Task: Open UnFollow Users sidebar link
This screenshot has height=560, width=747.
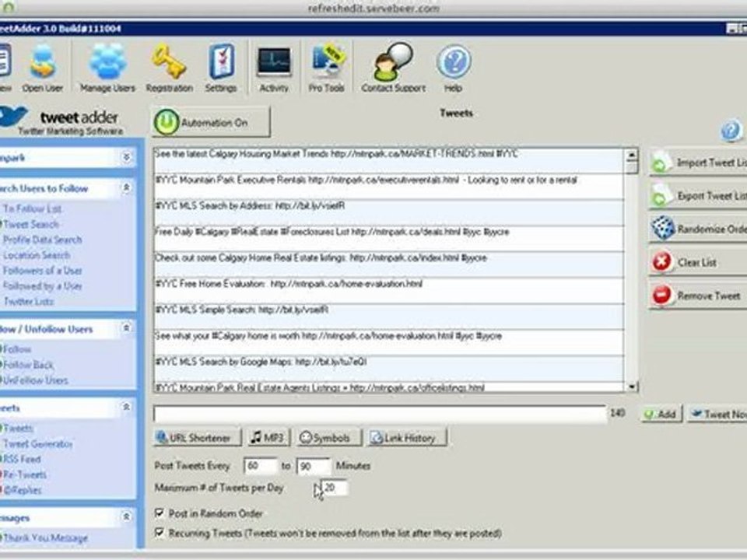Action: click(x=35, y=380)
